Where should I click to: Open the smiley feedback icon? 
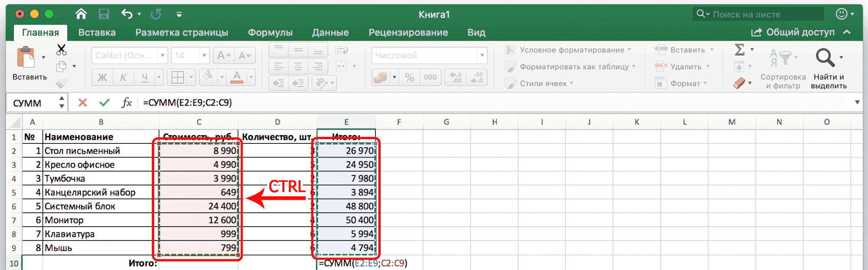tap(842, 14)
